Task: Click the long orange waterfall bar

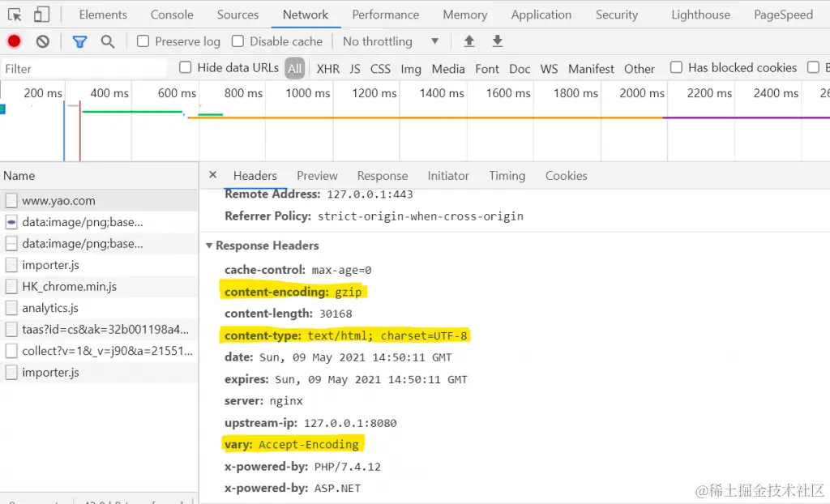Action: pos(426,117)
